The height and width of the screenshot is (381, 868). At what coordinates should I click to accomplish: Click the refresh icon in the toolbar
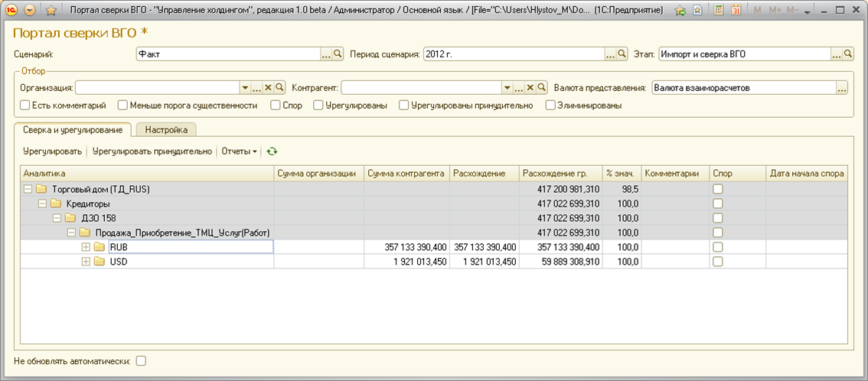pyautogui.click(x=272, y=151)
